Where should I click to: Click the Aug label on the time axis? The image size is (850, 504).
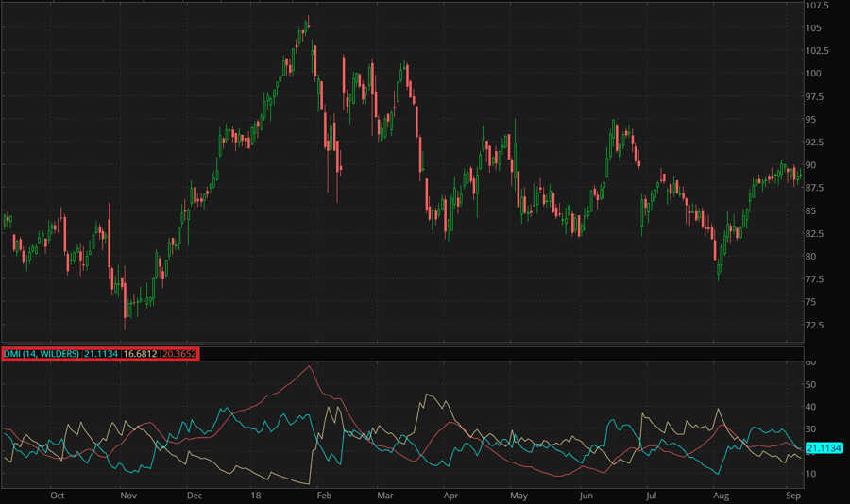coord(722,495)
